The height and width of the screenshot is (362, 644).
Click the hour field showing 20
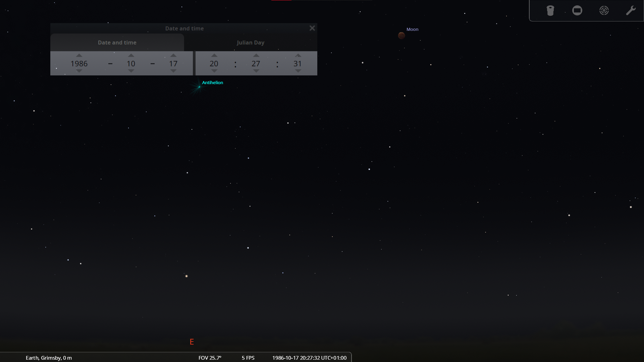coord(214,63)
